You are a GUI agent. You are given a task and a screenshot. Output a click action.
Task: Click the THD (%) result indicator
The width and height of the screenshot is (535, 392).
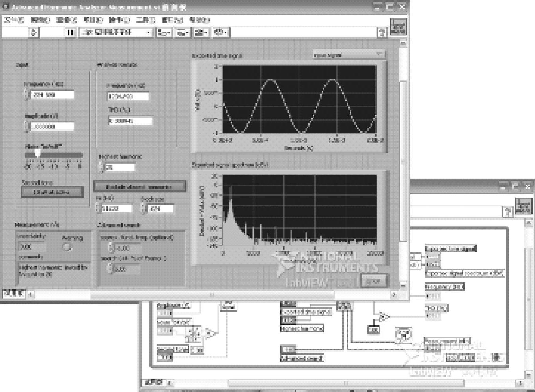tap(130, 121)
